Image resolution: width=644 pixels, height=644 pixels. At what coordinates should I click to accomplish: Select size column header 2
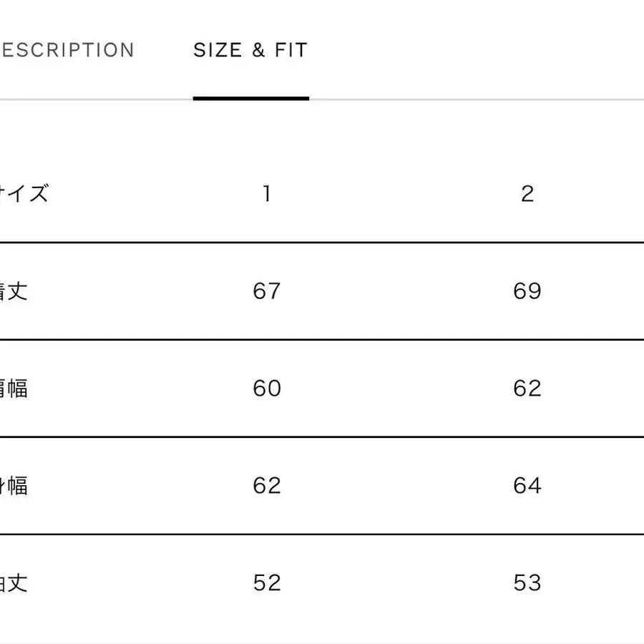coord(527,194)
